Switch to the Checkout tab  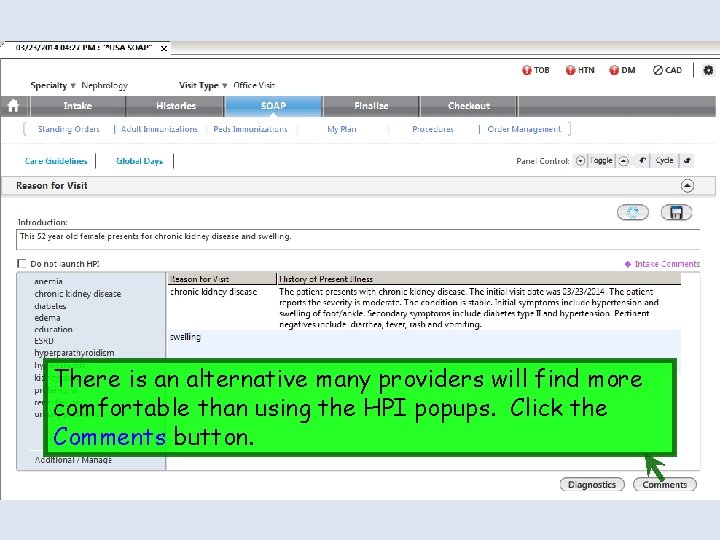(469, 106)
